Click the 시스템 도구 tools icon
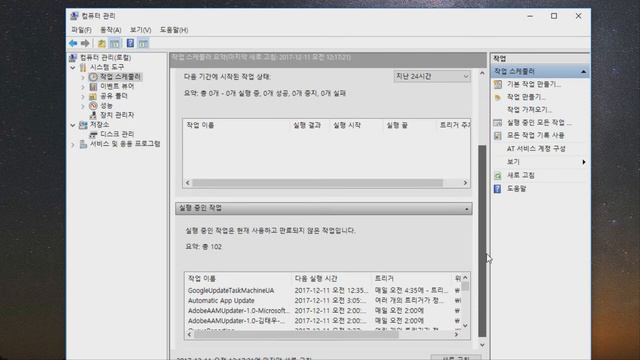The width and height of the screenshot is (640, 360). (x=83, y=67)
